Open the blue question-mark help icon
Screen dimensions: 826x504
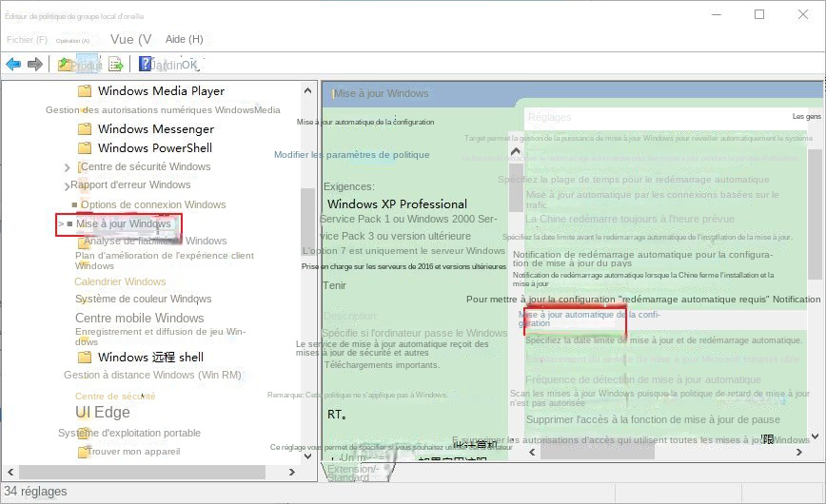coord(145,64)
